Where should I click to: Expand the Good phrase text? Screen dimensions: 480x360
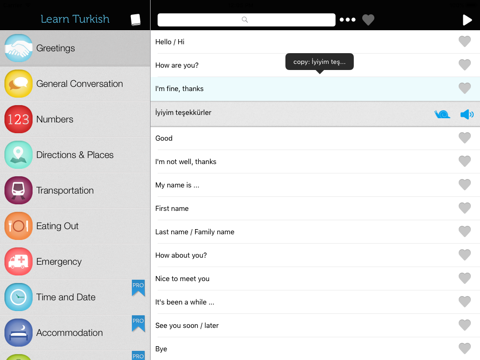164,138
